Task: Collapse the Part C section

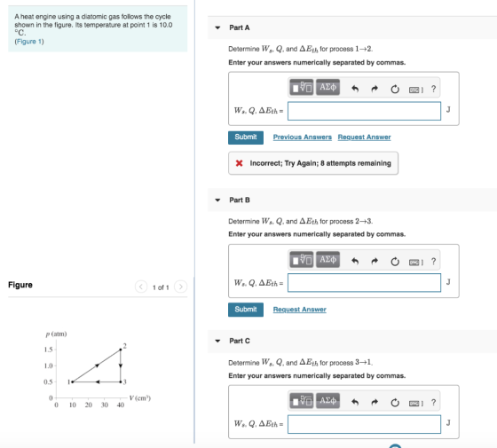Action: tap(217, 341)
